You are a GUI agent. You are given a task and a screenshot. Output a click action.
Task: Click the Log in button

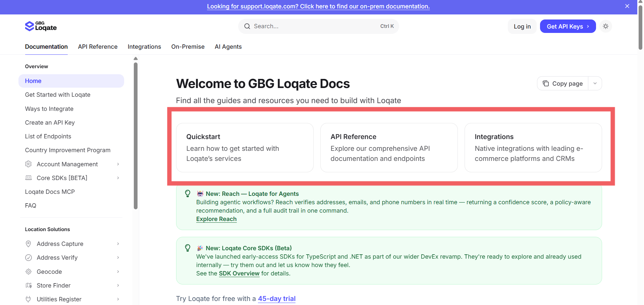(x=522, y=26)
